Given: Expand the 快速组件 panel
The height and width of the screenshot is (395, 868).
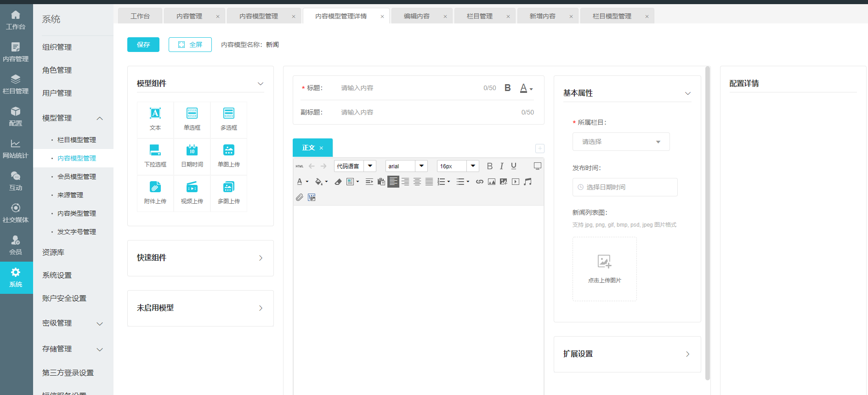Looking at the screenshot, I should 200,258.
